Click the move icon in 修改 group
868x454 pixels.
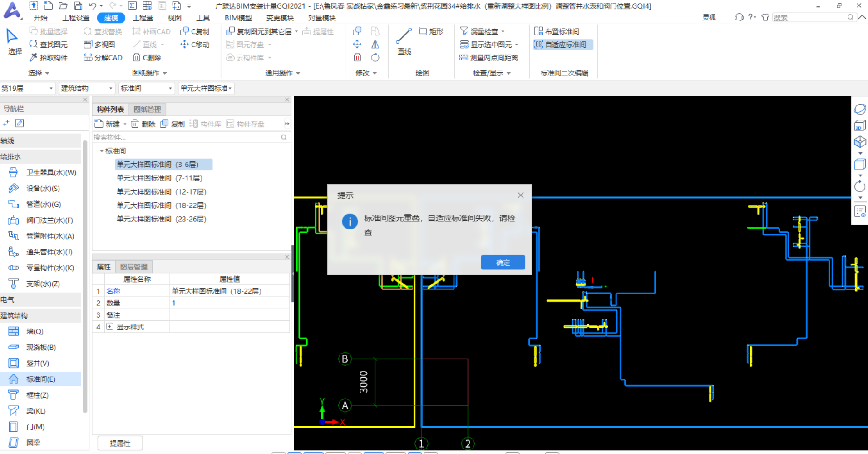point(357,45)
